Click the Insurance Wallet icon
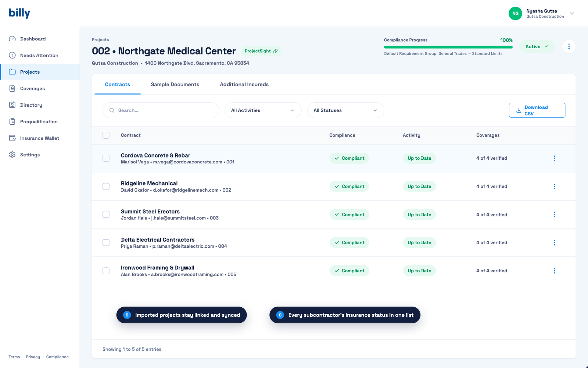The height and width of the screenshot is (368, 588). coord(12,138)
